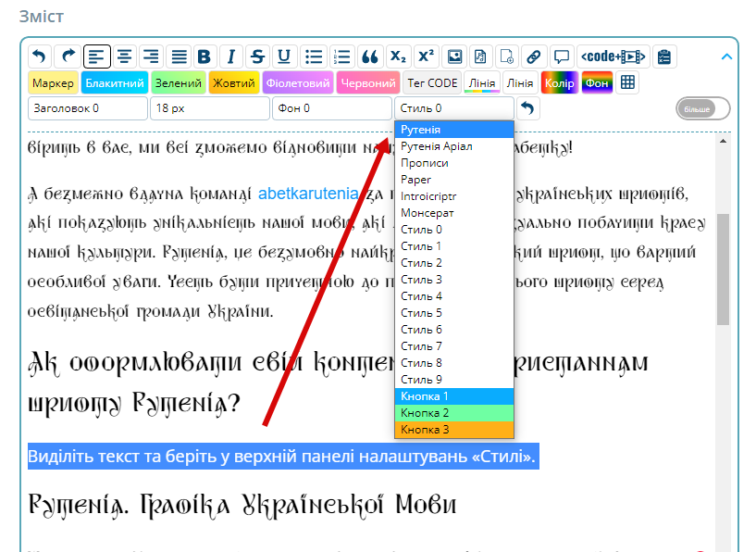This screenshot has height=552, width=756.
Task: Select Рутенія Аріал style
Action: 454,146
